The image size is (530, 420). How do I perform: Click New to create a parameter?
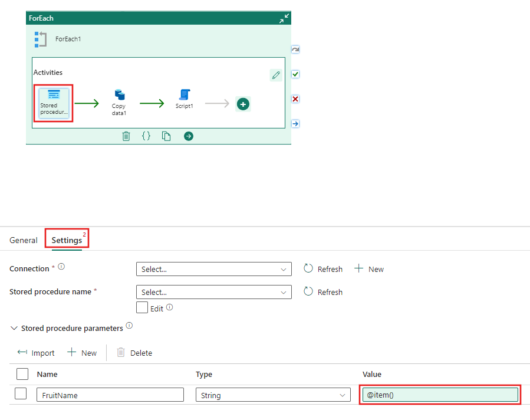(x=82, y=352)
